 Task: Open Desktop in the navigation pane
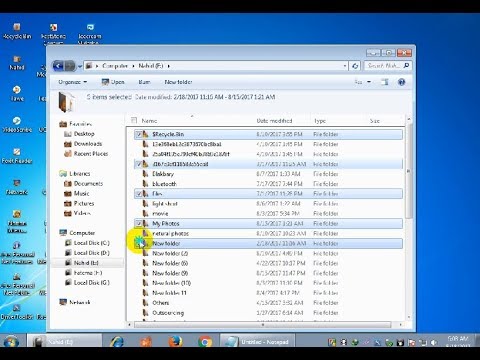[x=84, y=134]
